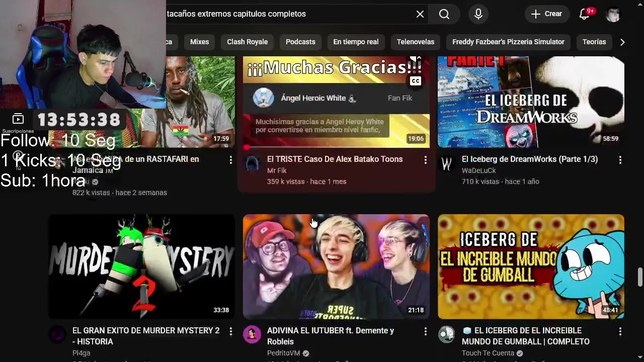
Task: Select Freddy Fazbear's Pizzeria Simulator chip
Action: tap(508, 42)
